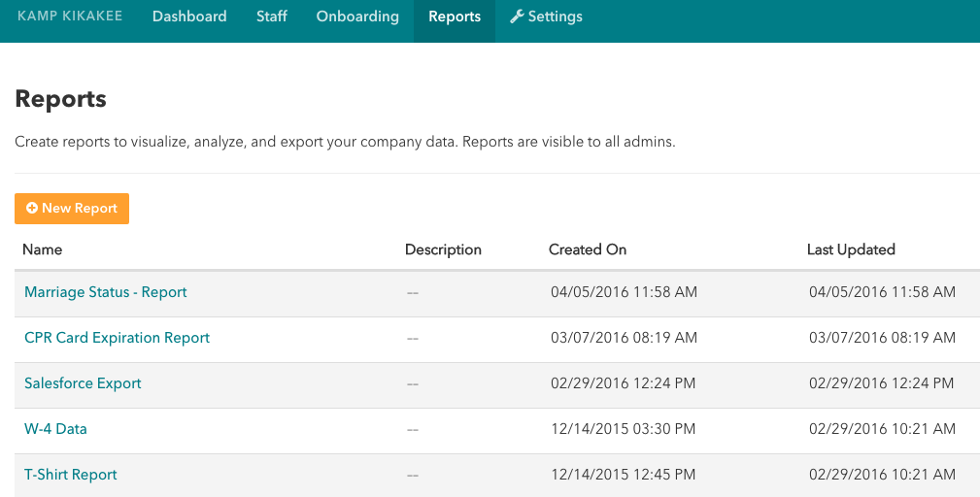The height and width of the screenshot is (497, 980).
Task: Open the W-4 Data report
Action: [55, 429]
